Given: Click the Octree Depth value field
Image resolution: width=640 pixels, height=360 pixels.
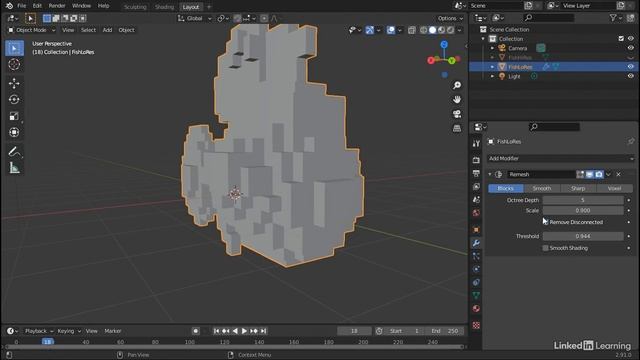Looking at the screenshot, I should (x=583, y=200).
